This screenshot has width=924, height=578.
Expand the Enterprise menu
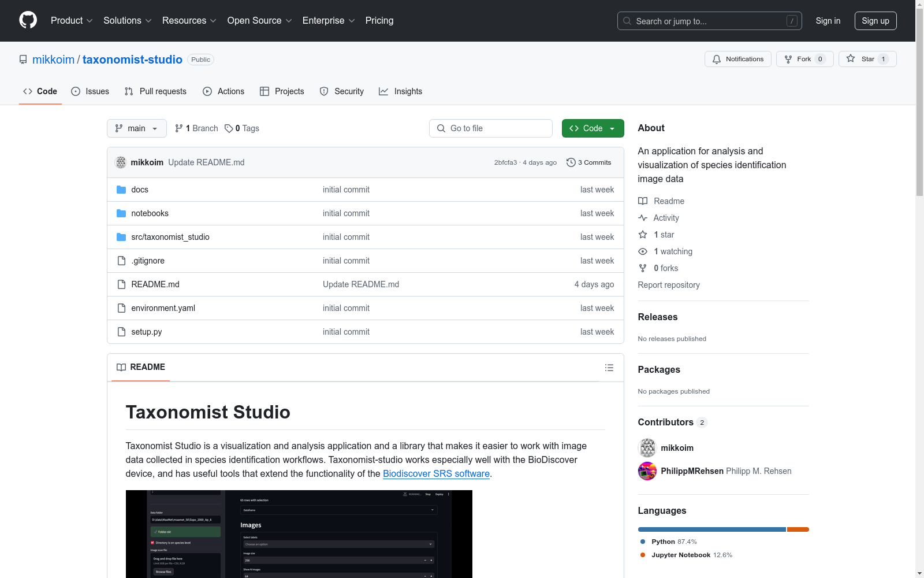click(329, 20)
